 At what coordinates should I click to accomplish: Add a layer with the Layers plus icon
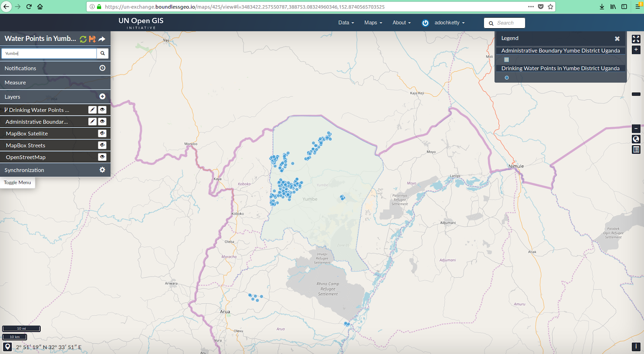(x=102, y=97)
